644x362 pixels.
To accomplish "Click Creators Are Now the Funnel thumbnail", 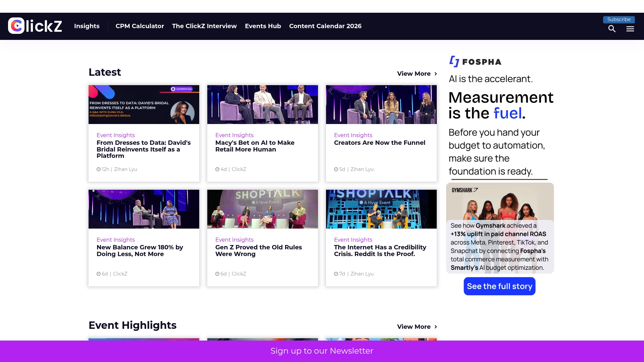I will pos(381,105).
